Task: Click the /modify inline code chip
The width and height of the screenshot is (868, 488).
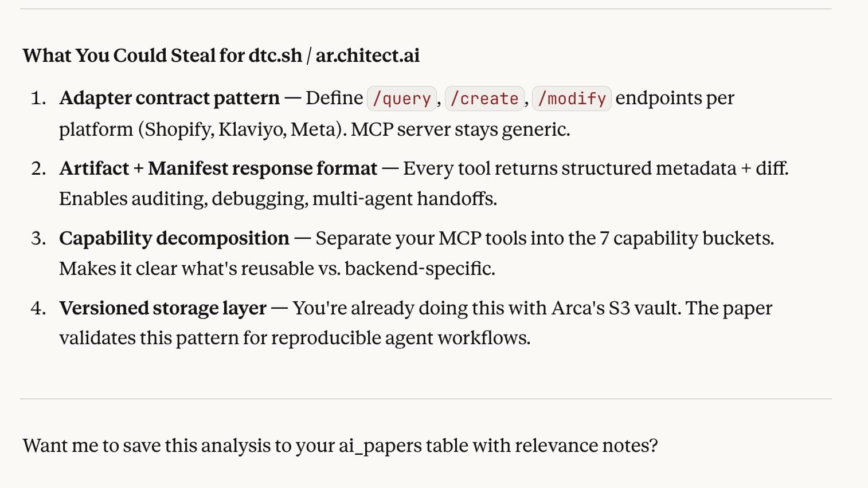Action: point(572,99)
